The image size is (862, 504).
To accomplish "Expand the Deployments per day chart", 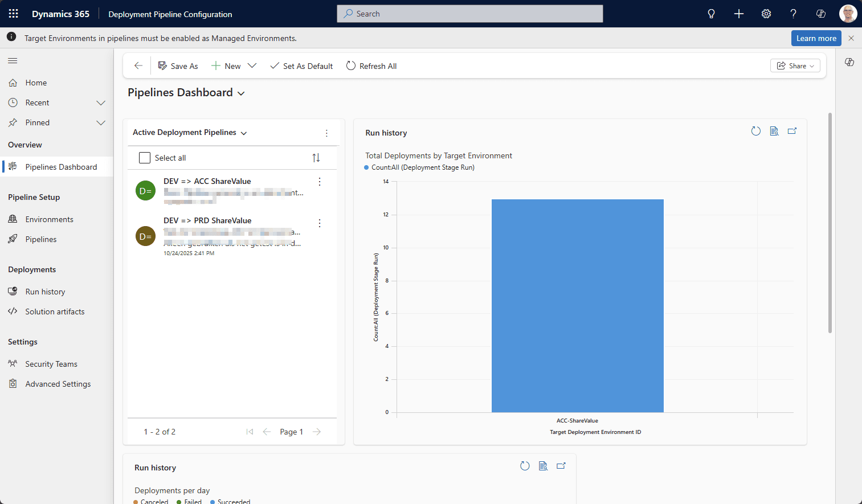I will [561, 466].
